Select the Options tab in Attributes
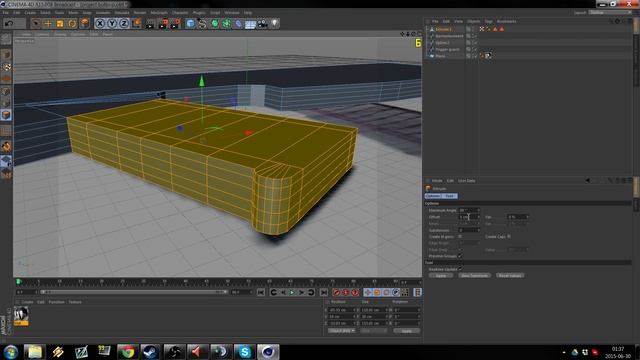This screenshot has width=640, height=360. [433, 196]
